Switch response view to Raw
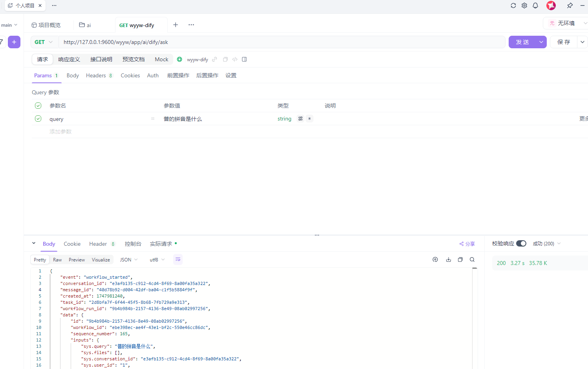 (57, 260)
